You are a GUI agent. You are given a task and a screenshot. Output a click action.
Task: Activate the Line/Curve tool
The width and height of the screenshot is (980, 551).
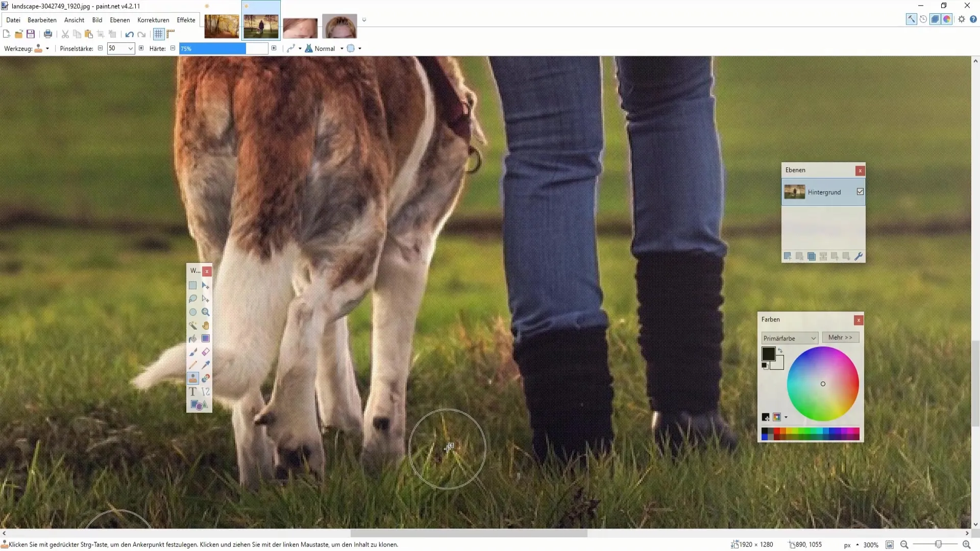(206, 391)
